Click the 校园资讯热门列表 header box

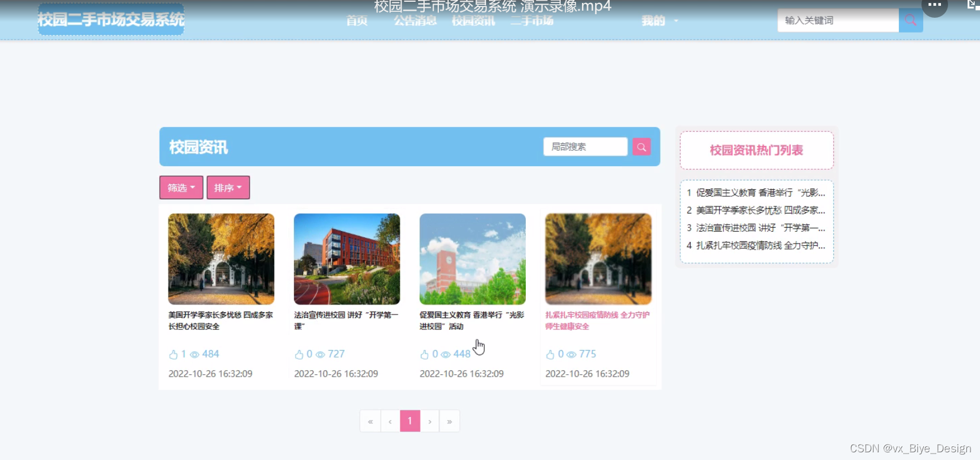[x=757, y=150]
